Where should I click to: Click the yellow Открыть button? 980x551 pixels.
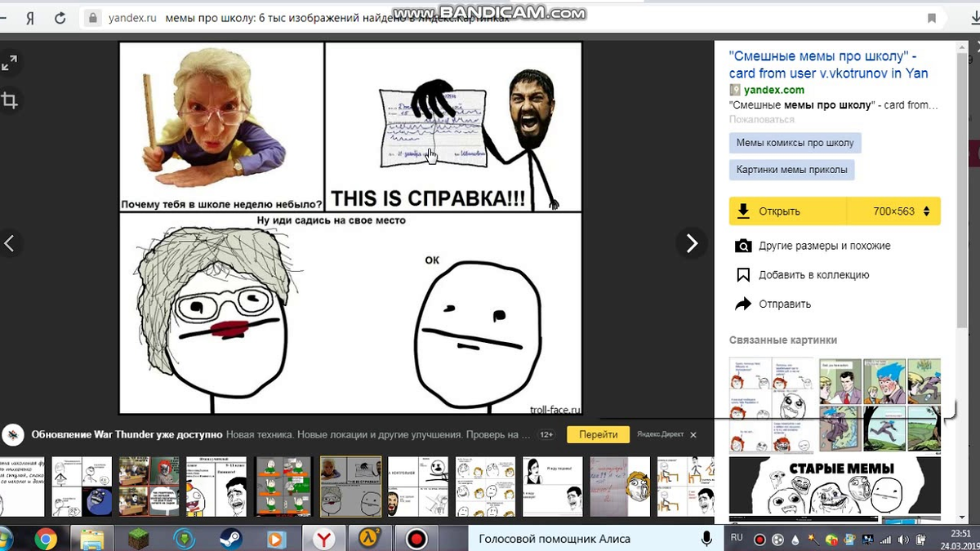[788, 211]
